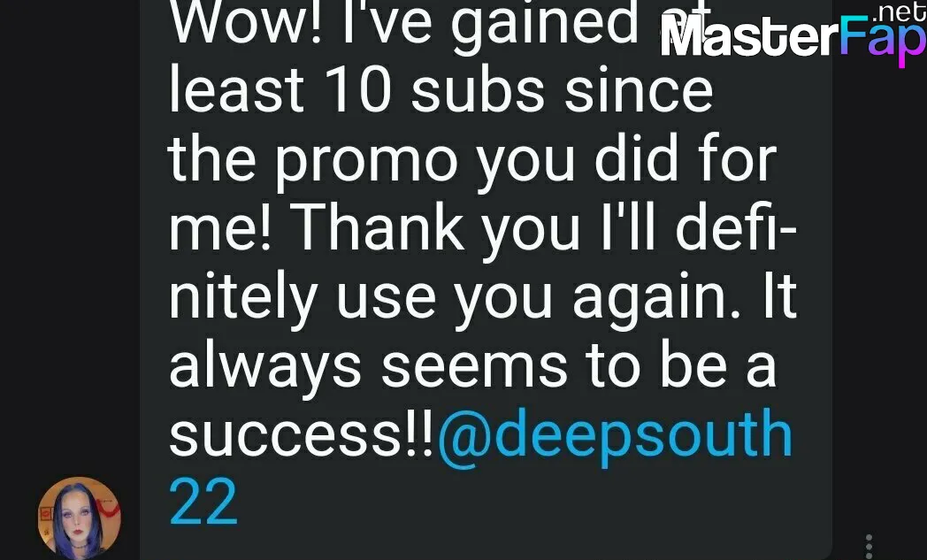Click the word 'seems' in the message
The image size is (927, 560).
click(474, 368)
